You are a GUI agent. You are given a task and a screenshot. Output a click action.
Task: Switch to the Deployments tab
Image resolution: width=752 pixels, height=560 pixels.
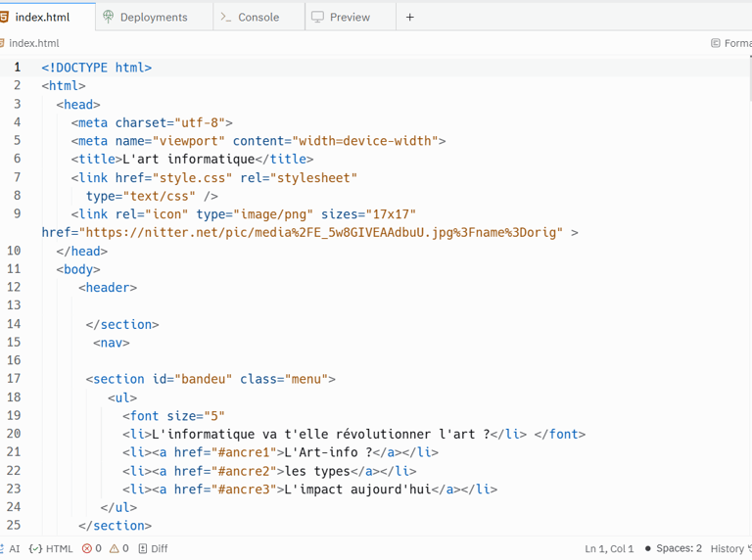154,17
